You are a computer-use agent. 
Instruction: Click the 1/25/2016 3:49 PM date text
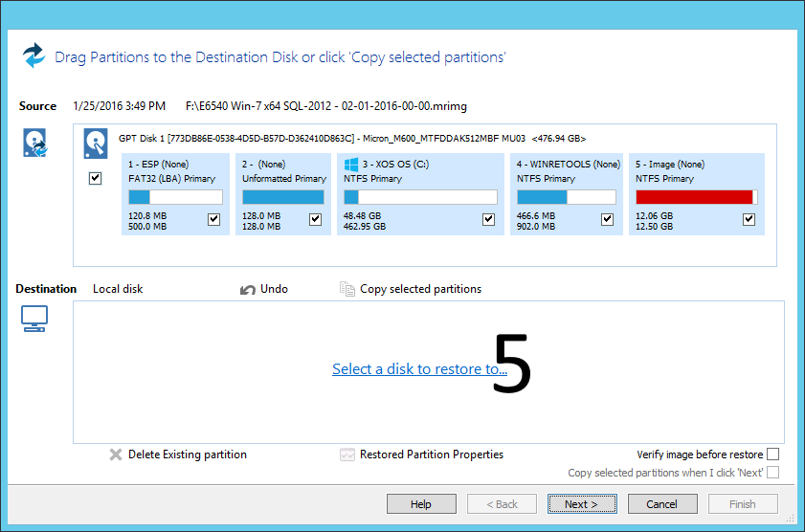click(x=119, y=106)
